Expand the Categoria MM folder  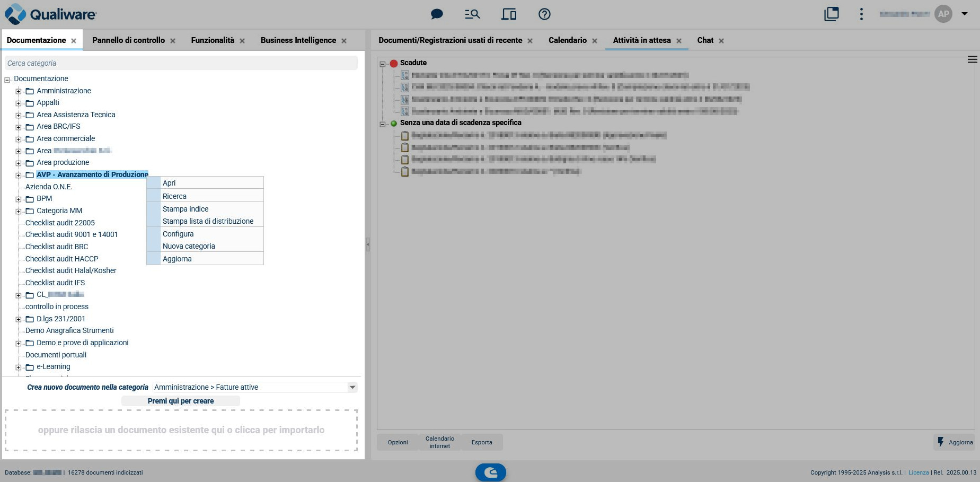pyautogui.click(x=19, y=211)
